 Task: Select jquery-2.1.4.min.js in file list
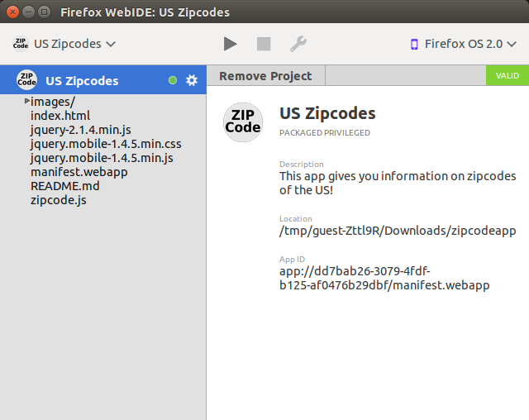pos(81,130)
